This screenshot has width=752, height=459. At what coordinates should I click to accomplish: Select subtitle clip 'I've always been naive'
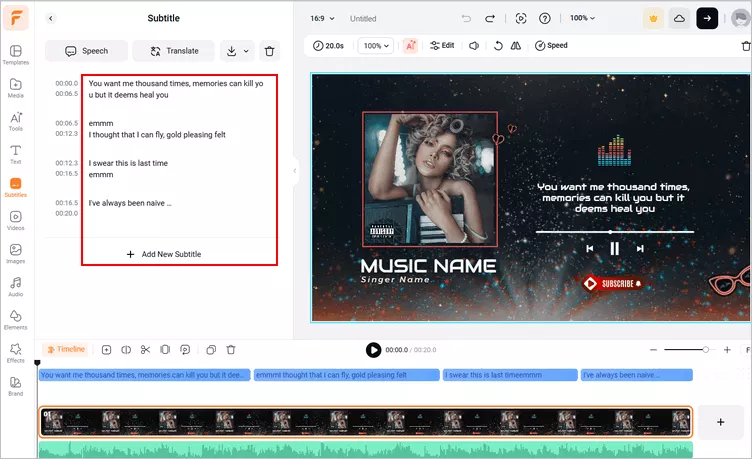[x=637, y=375]
